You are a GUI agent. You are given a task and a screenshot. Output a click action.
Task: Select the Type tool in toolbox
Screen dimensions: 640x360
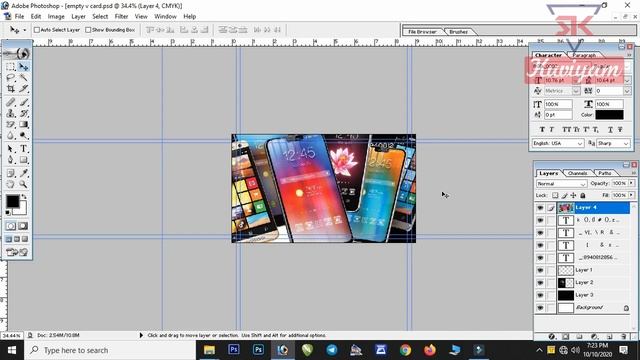(x=24, y=149)
